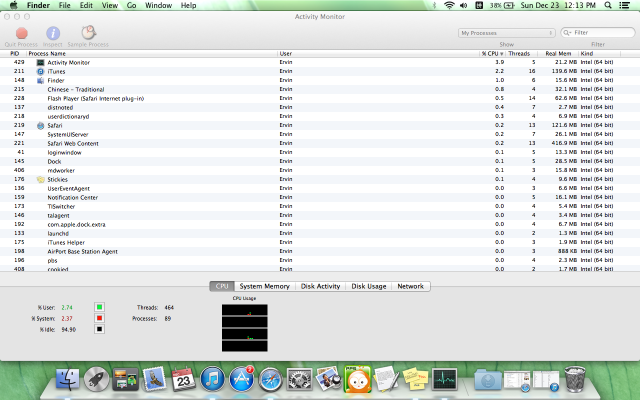Open Trash in the Dock

point(575,380)
